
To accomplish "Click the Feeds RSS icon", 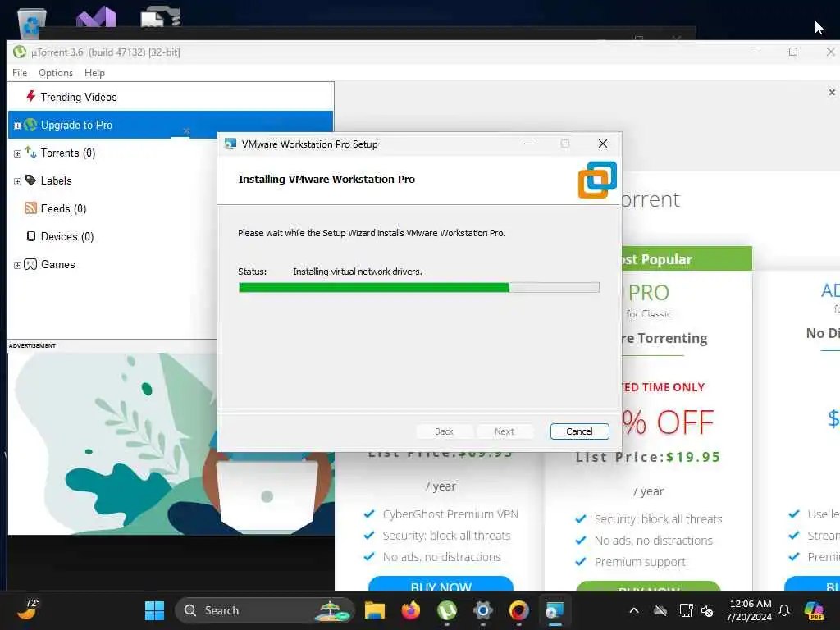I will [30, 208].
